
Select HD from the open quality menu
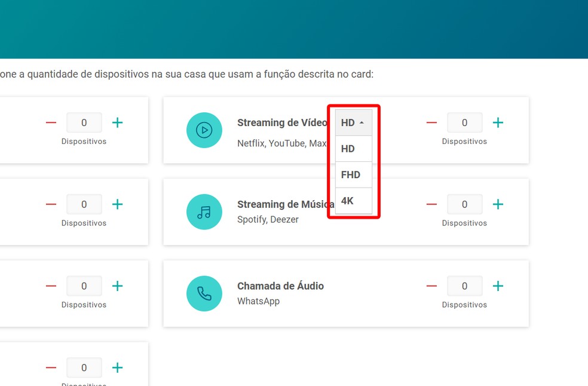(x=348, y=148)
